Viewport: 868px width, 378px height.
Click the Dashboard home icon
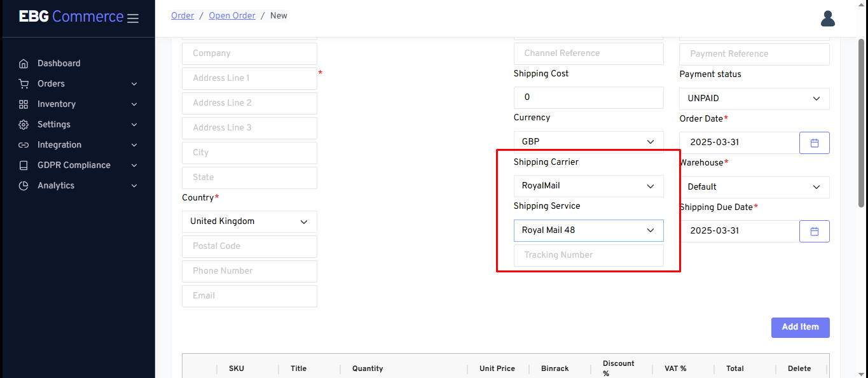click(x=24, y=64)
